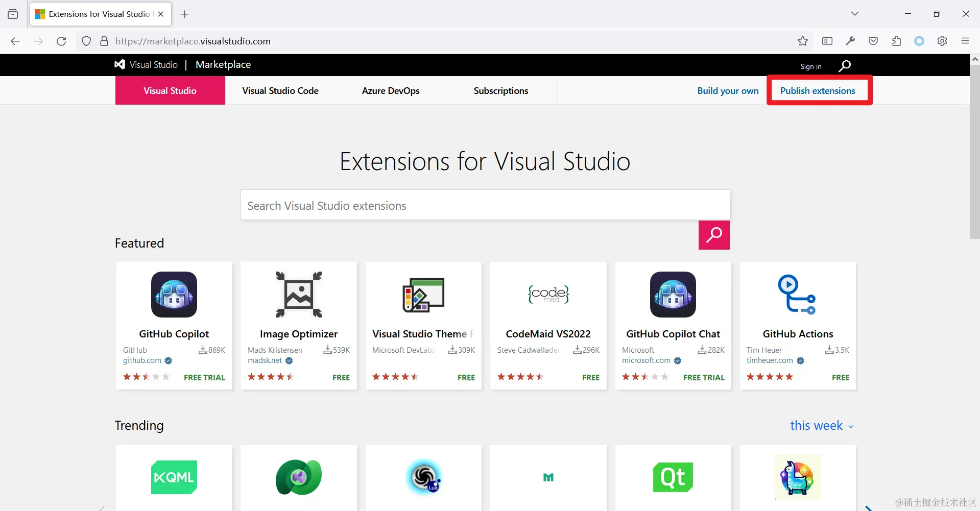Open the llama trending extension icon
The width and height of the screenshot is (980, 511).
798,477
